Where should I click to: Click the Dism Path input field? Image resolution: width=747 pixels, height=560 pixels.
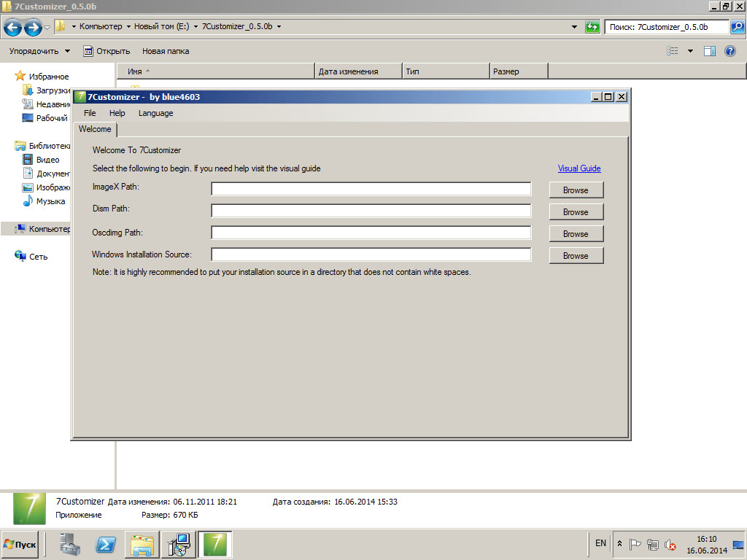371,211
